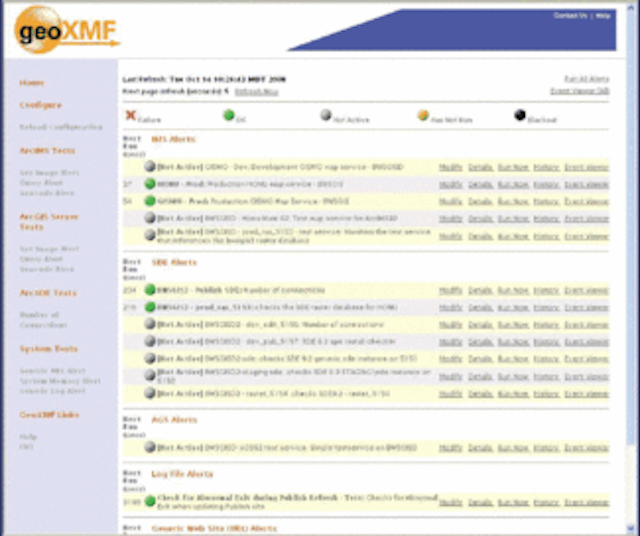Open the GeoXMF Links sidebar heading
The image size is (640, 536).
(x=49, y=415)
